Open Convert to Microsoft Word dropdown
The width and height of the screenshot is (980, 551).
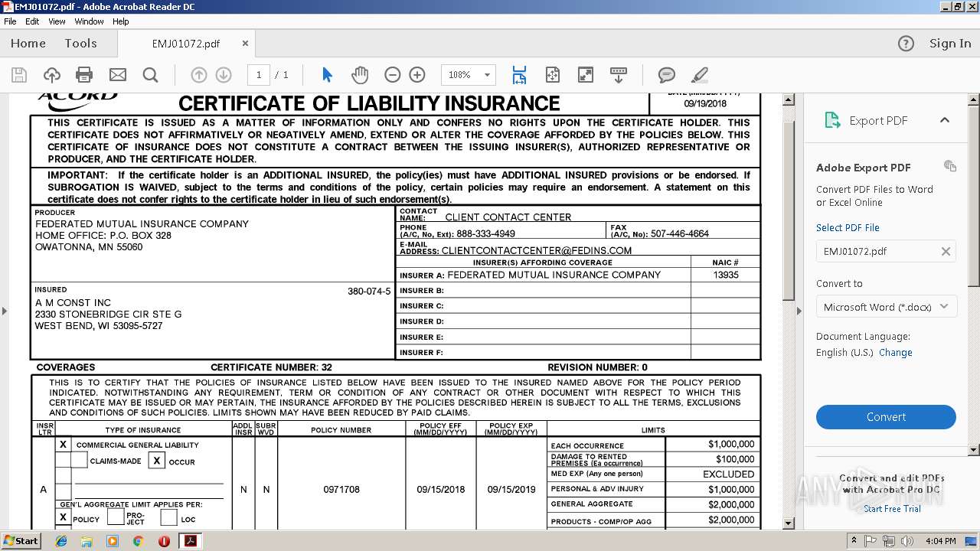[886, 307]
